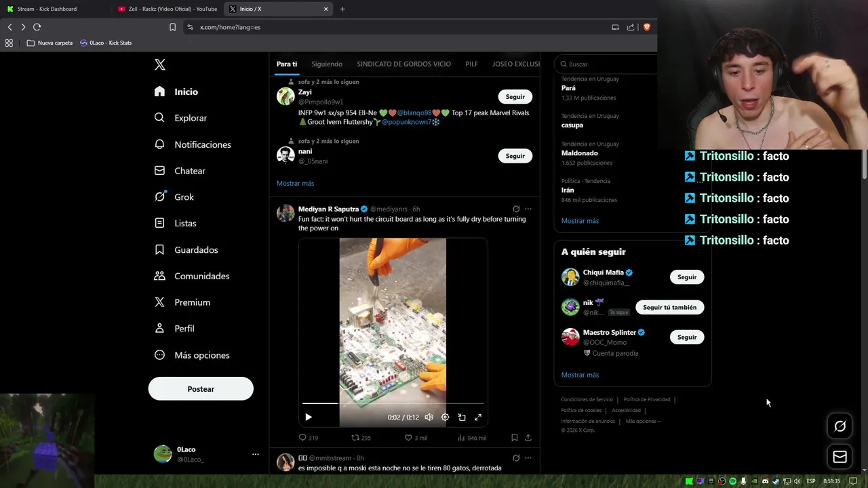Click Grok icon on Mediyan's post

pyautogui.click(x=516, y=209)
